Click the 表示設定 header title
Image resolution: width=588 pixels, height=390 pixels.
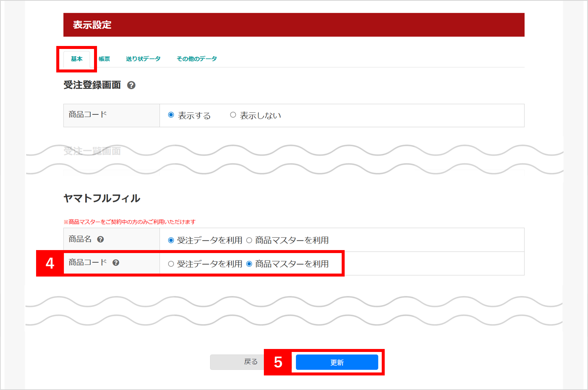(92, 25)
